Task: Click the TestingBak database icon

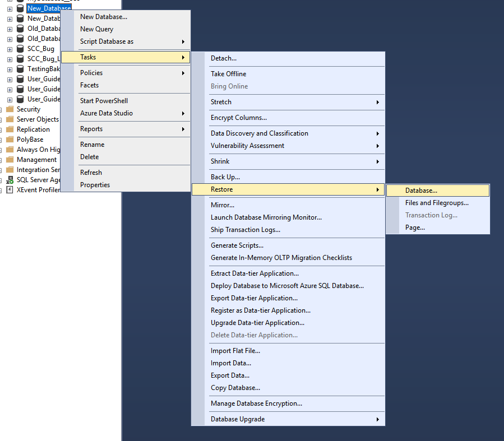Action: [x=19, y=68]
